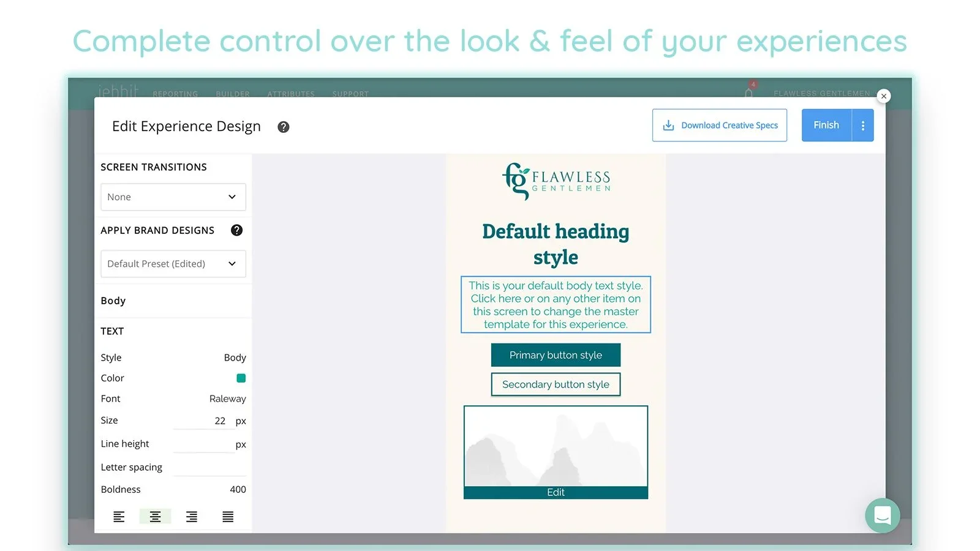Expand the Default Preset (Edited) dropdown
Image resolution: width=980 pixels, height=551 pixels.
click(x=173, y=264)
